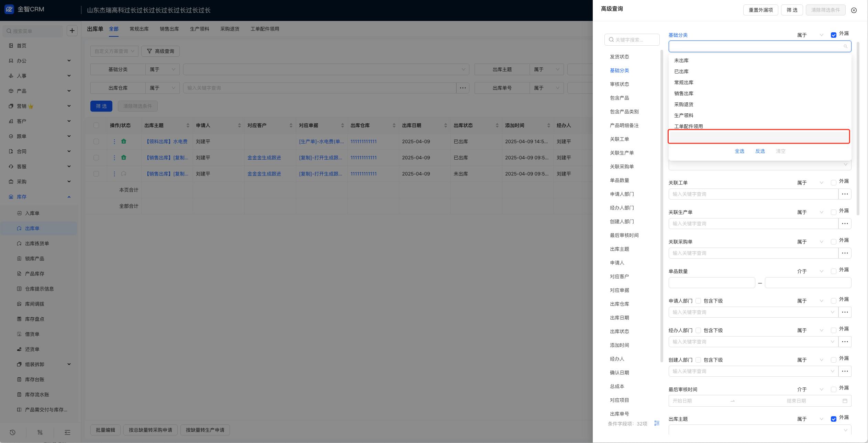This screenshot has height=443, width=868.
Task: Open 仓库提示信息 in the sidebar
Action: point(40,289)
